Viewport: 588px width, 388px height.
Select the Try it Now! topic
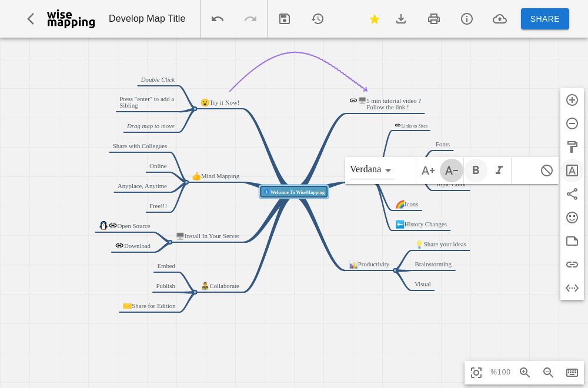[x=220, y=102]
